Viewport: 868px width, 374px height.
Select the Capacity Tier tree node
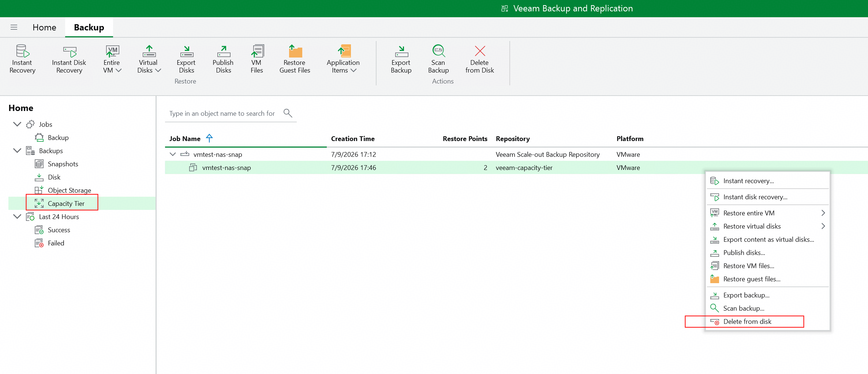[x=66, y=204]
